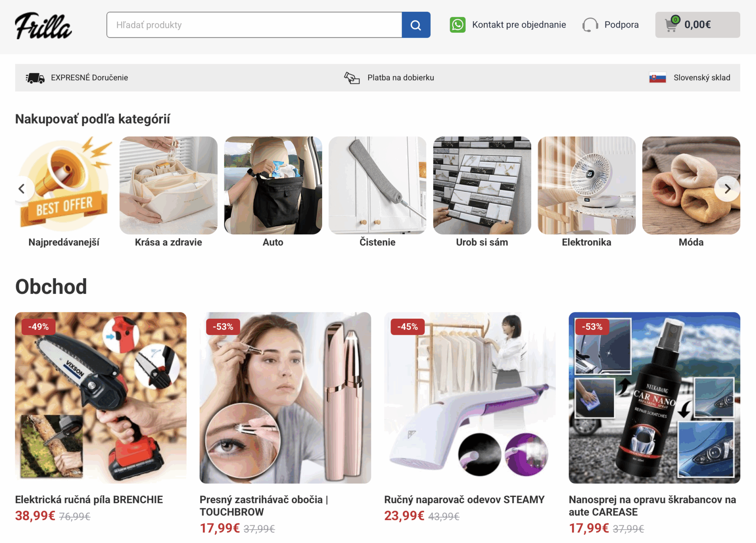This screenshot has height=543, width=756.
Task: Click the headset Podpora icon
Action: (x=590, y=25)
